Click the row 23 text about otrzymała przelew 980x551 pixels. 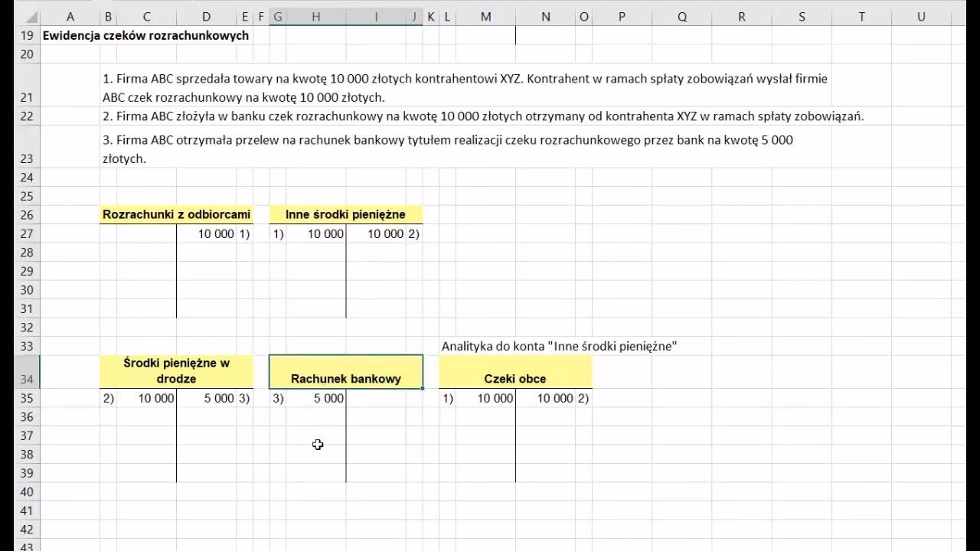coord(448,141)
